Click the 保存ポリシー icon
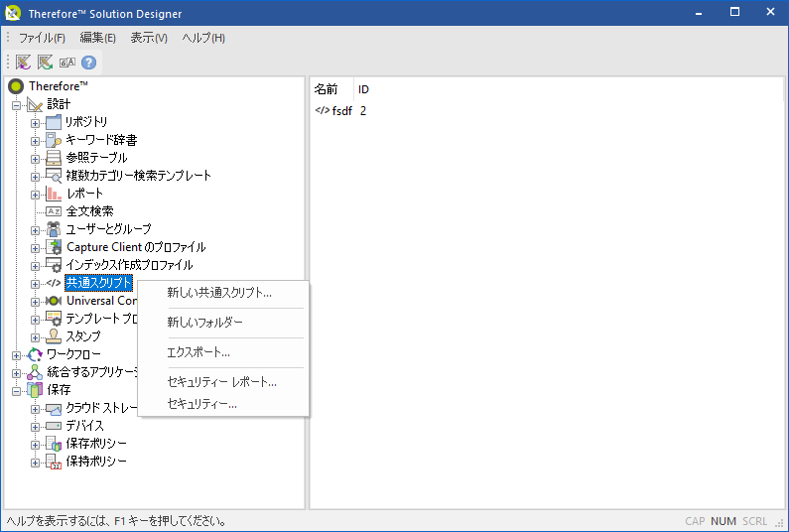The image size is (789, 532). click(54, 444)
